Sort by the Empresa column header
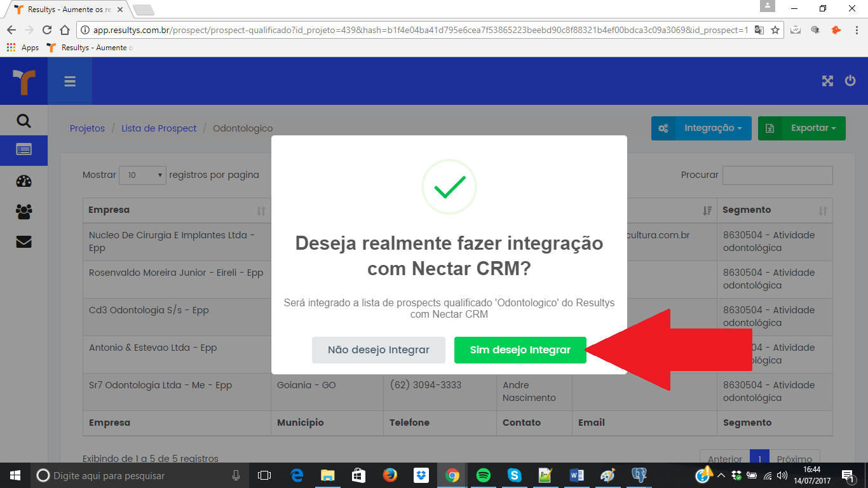The width and height of the screenshot is (868, 488). pyautogui.click(x=177, y=210)
